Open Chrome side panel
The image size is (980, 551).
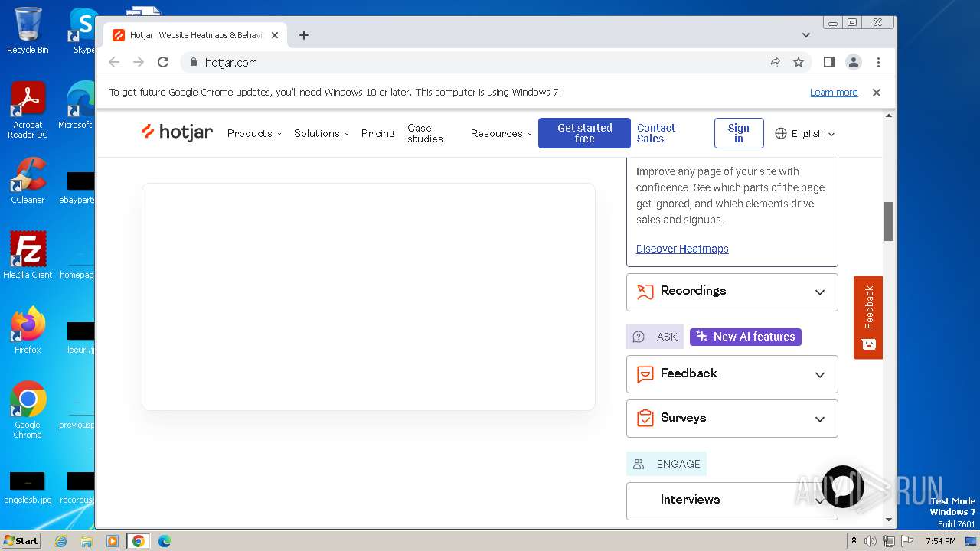coord(828,62)
